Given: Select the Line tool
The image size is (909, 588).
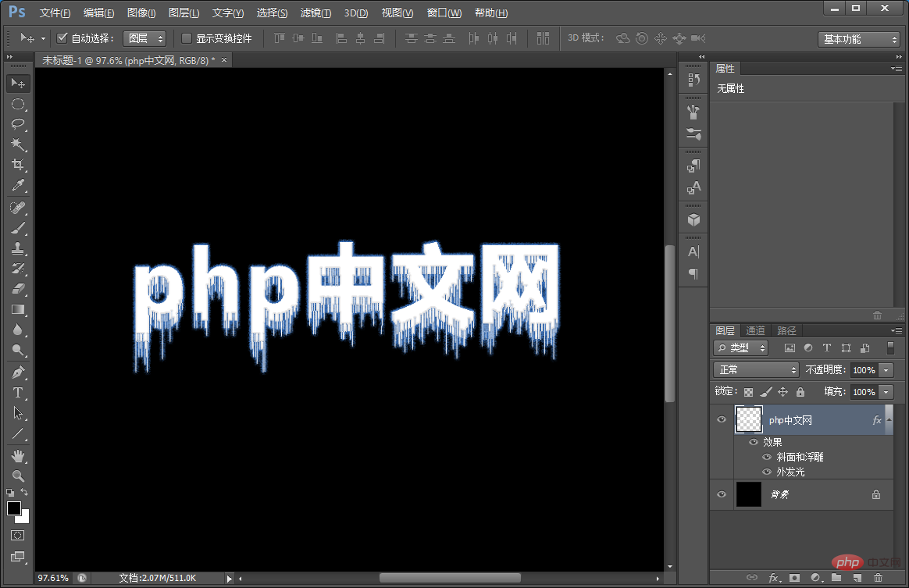Looking at the screenshot, I should [18, 433].
